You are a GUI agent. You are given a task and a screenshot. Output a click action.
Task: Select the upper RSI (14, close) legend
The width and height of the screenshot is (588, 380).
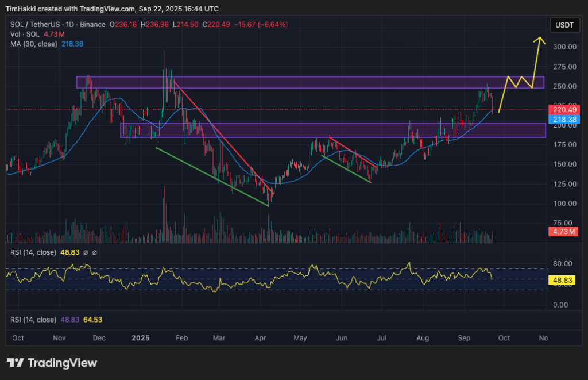pos(33,252)
